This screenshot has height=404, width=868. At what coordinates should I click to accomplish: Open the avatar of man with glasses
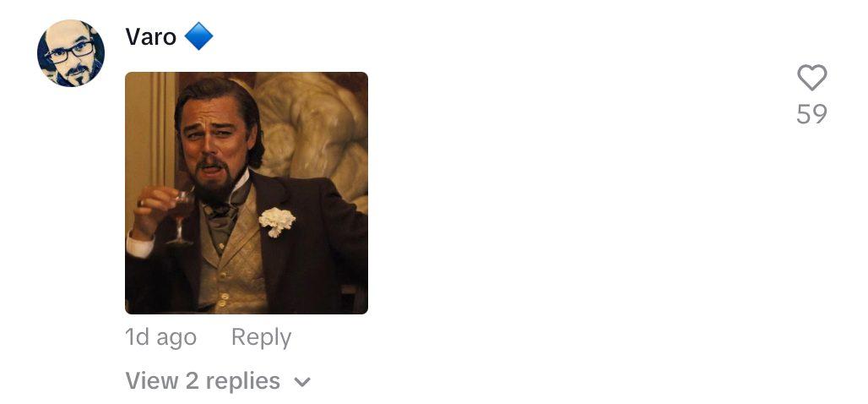(71, 53)
